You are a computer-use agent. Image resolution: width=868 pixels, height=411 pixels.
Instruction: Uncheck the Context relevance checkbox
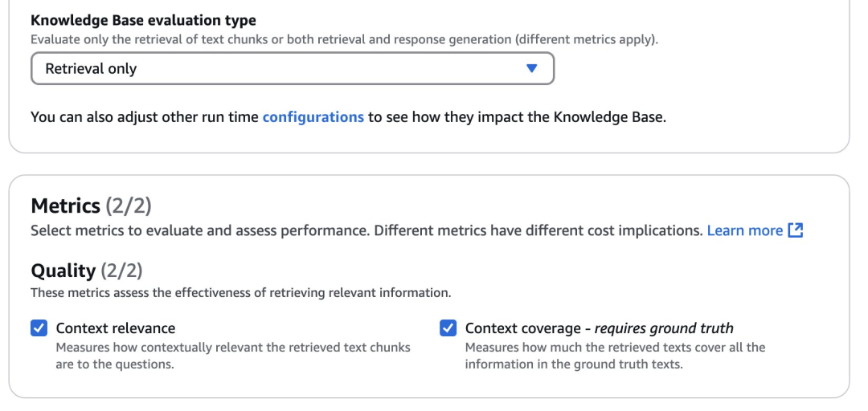tap(39, 328)
